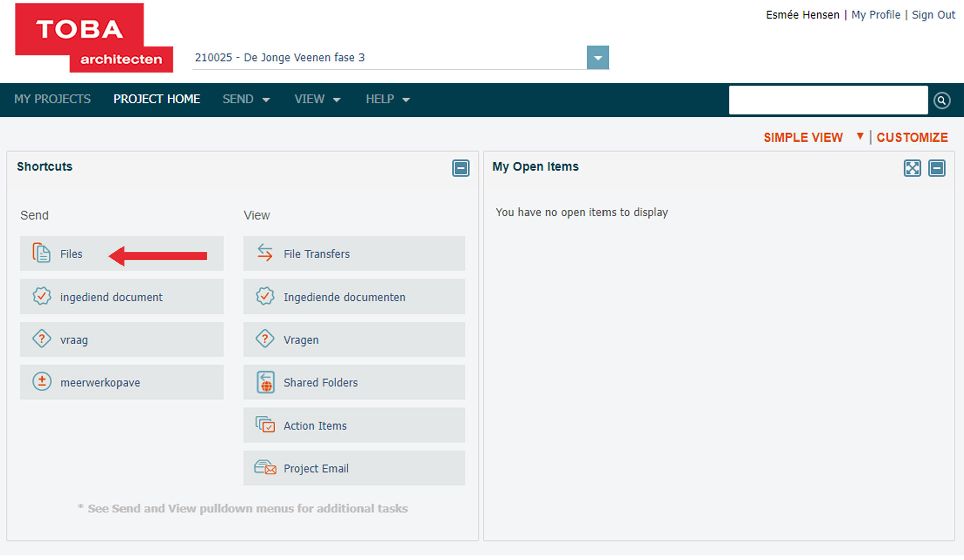Click the search magnifier icon
Image resolution: width=964 pixels, height=560 pixels.
point(942,100)
